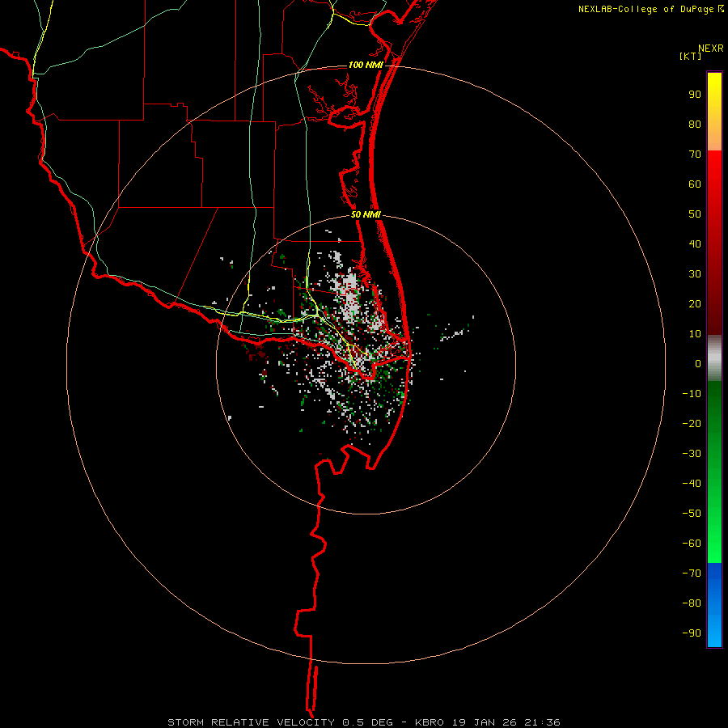Click the yellow top segment of the color bar
728x728 pixels.
pos(714,112)
